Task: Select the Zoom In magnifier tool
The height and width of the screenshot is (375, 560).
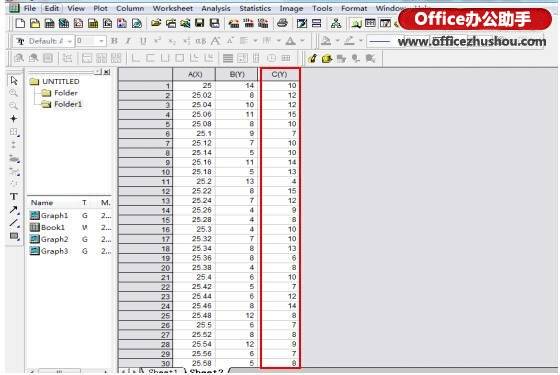Action: 14,93
